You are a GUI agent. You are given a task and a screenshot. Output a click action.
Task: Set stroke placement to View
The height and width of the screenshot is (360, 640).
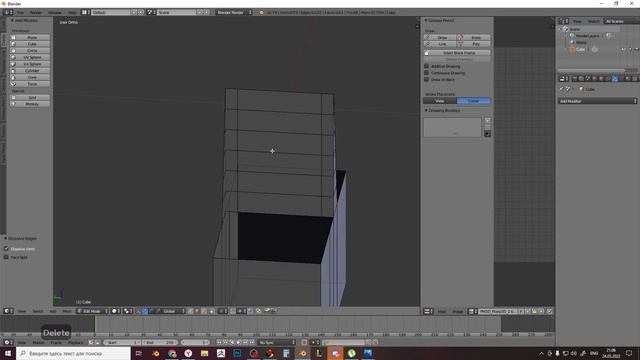pyautogui.click(x=440, y=101)
